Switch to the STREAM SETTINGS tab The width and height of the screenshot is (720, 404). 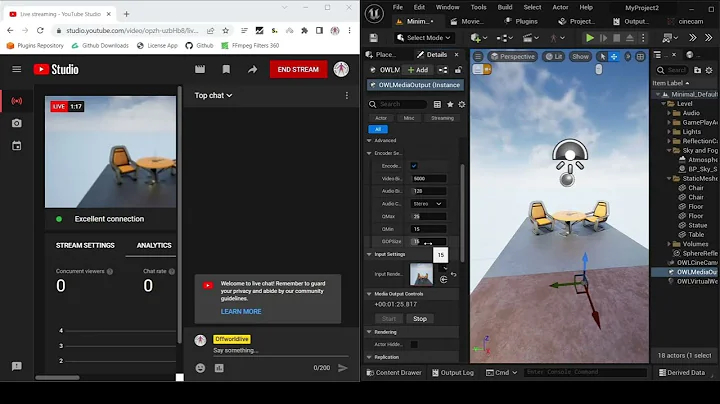[85, 246]
